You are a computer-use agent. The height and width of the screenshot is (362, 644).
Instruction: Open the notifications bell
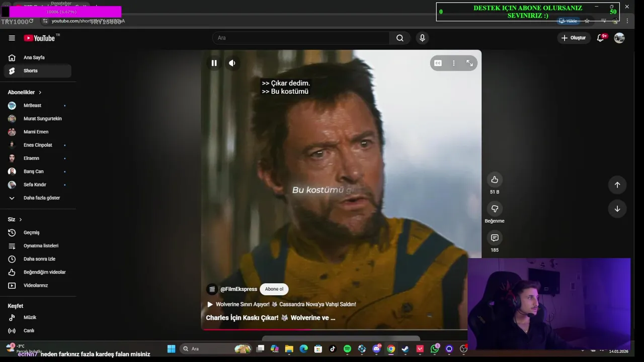(600, 38)
